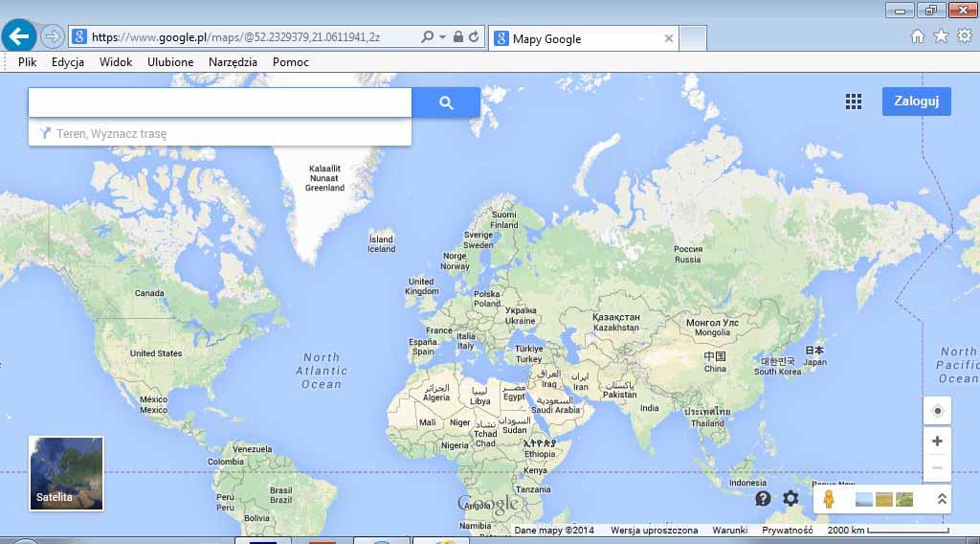Image resolution: width=980 pixels, height=544 pixels.
Task: Click the security lock icon in address bar
Action: [x=458, y=37]
